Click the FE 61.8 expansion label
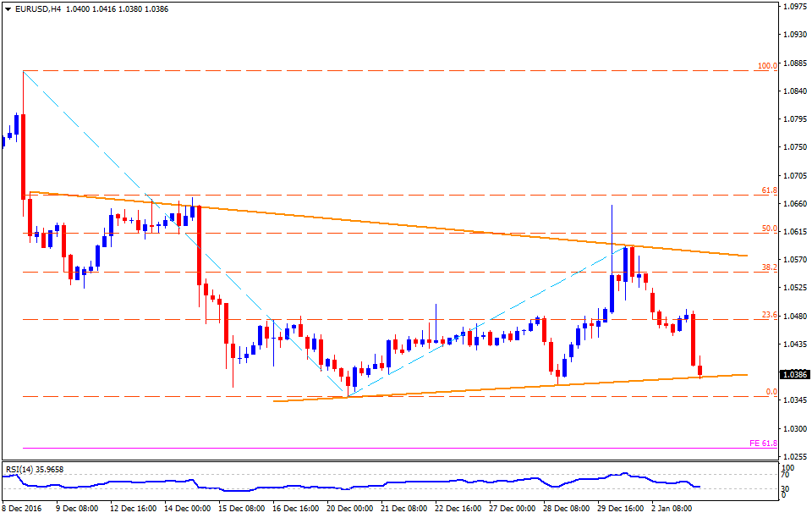The width and height of the screenshot is (812, 518). [763, 444]
